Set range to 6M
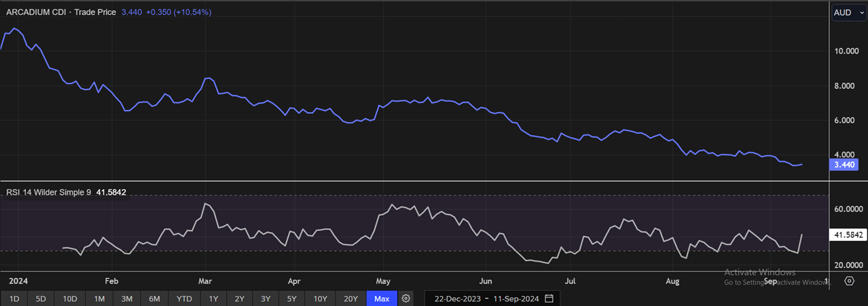The image size is (868, 306). click(154, 299)
